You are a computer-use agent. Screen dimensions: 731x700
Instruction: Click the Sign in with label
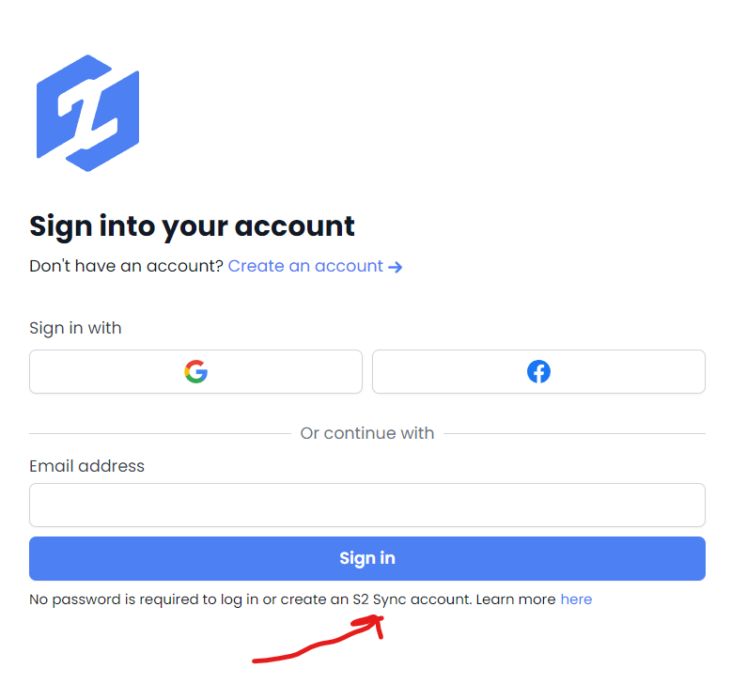(75, 328)
